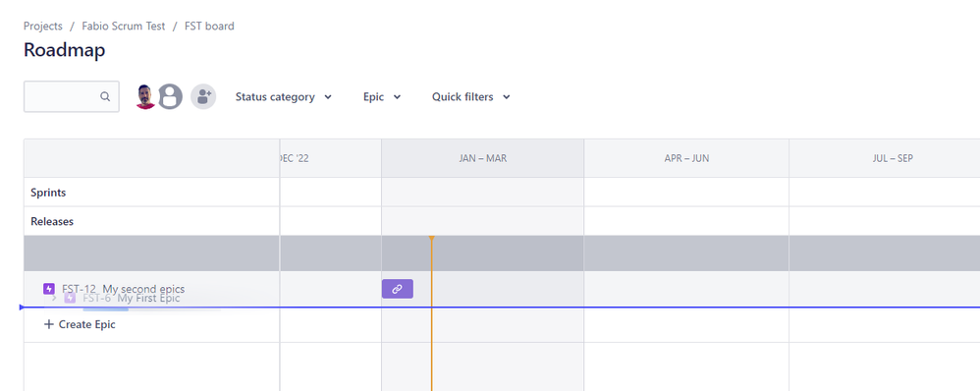This screenshot has height=391, width=980.
Task: Select the unassigned user avatar
Action: click(170, 97)
